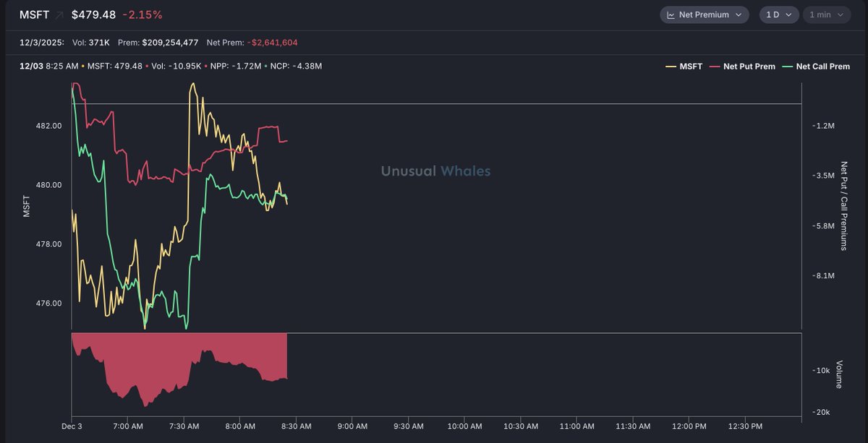Expand the 1 D timeframe dropdown
The height and width of the screenshot is (443, 868).
(x=778, y=14)
